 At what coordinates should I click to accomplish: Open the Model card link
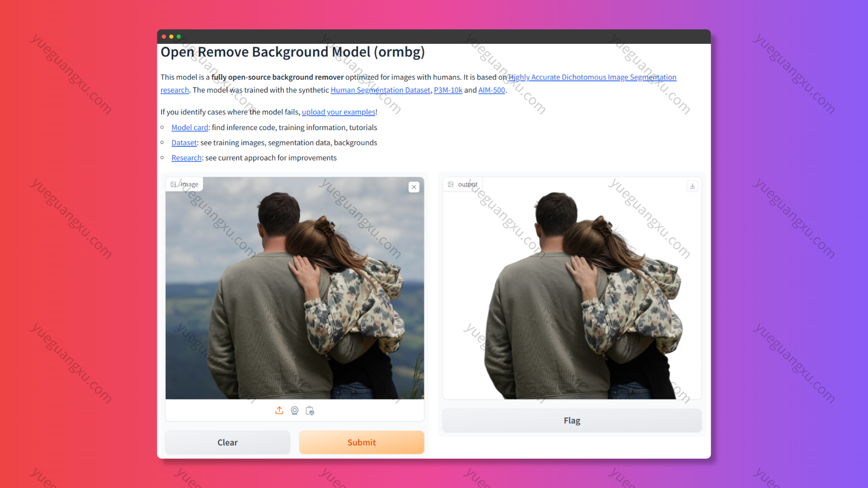coord(190,127)
